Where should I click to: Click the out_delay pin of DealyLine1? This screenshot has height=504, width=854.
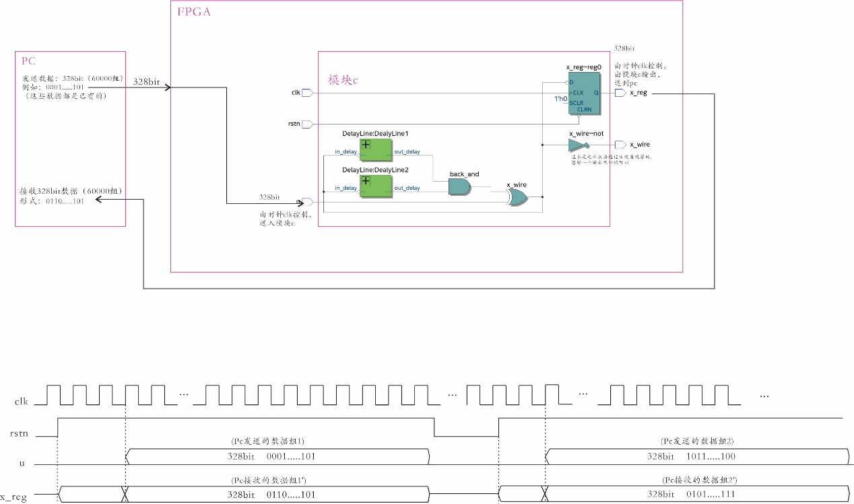[x=407, y=151]
